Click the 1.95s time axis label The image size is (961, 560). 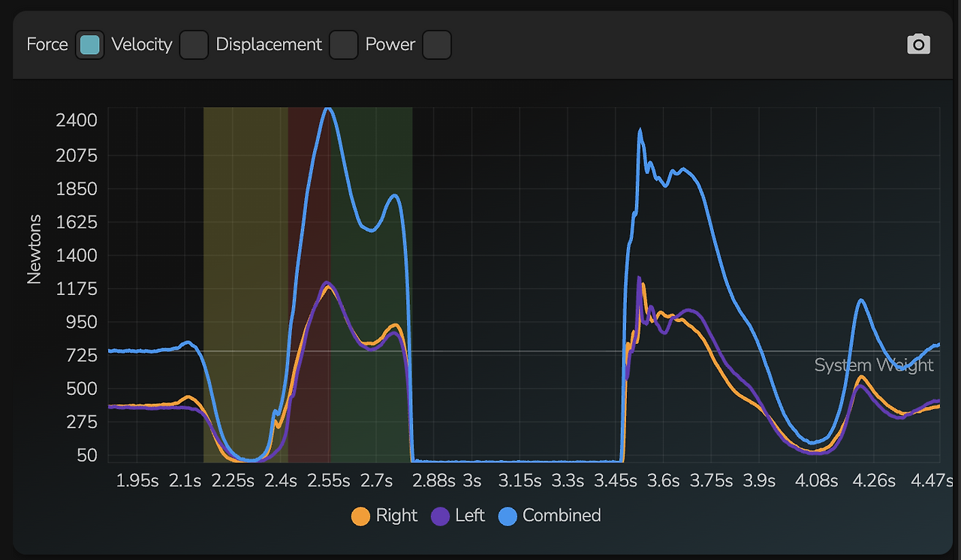[x=137, y=480]
